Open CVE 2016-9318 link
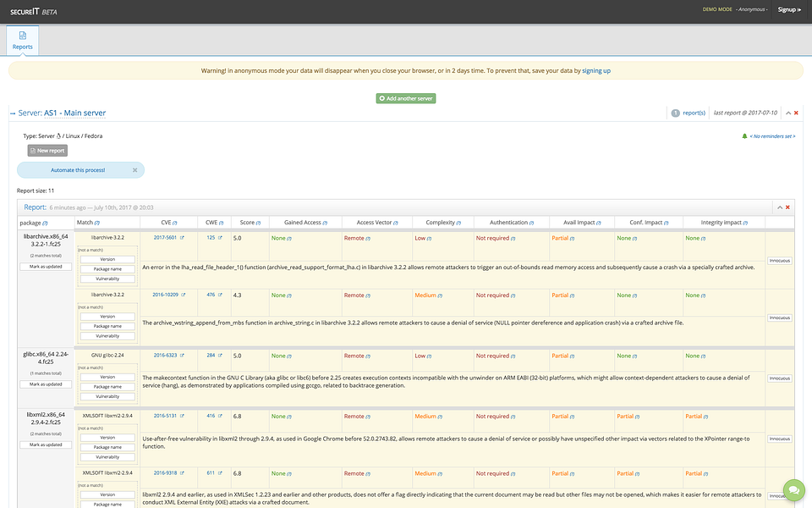812x508 pixels. point(165,473)
